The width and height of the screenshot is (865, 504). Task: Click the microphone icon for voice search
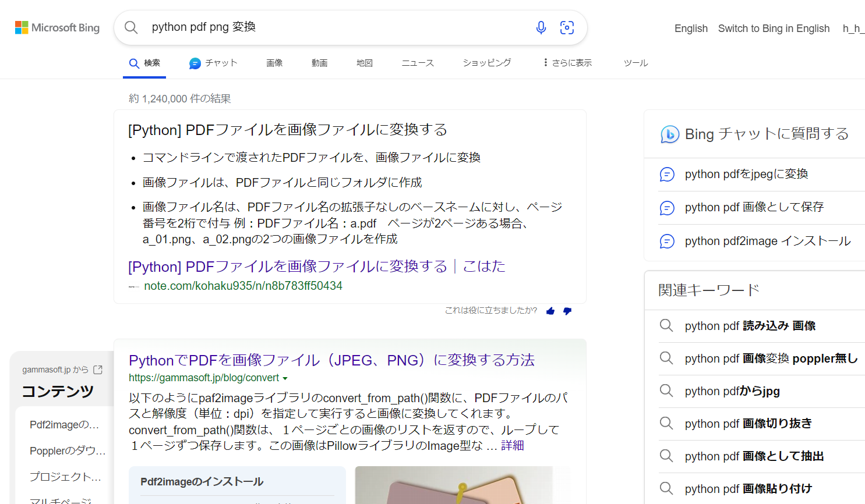coord(541,27)
